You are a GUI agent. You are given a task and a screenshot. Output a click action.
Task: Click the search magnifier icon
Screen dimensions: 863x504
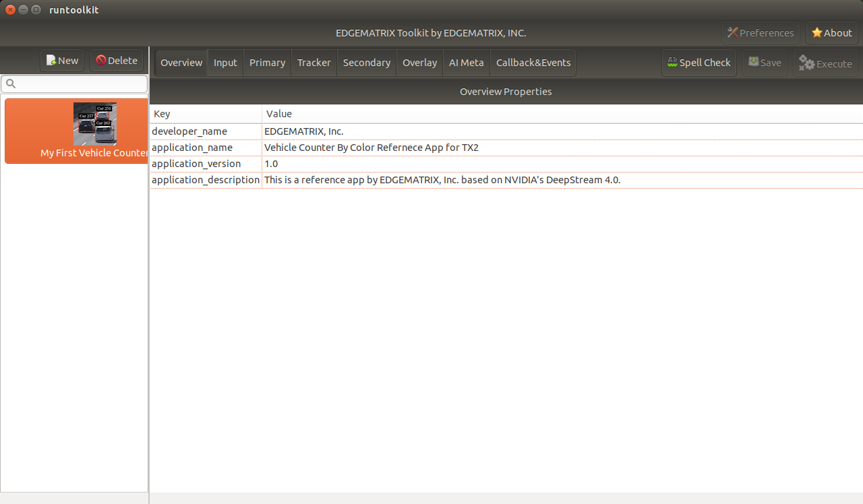11,84
